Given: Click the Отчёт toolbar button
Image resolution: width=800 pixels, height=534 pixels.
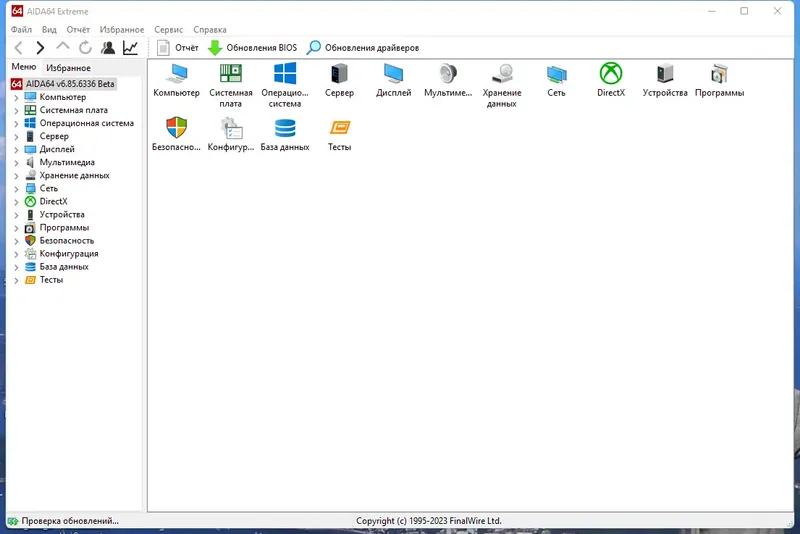Looking at the screenshot, I should [x=177, y=48].
